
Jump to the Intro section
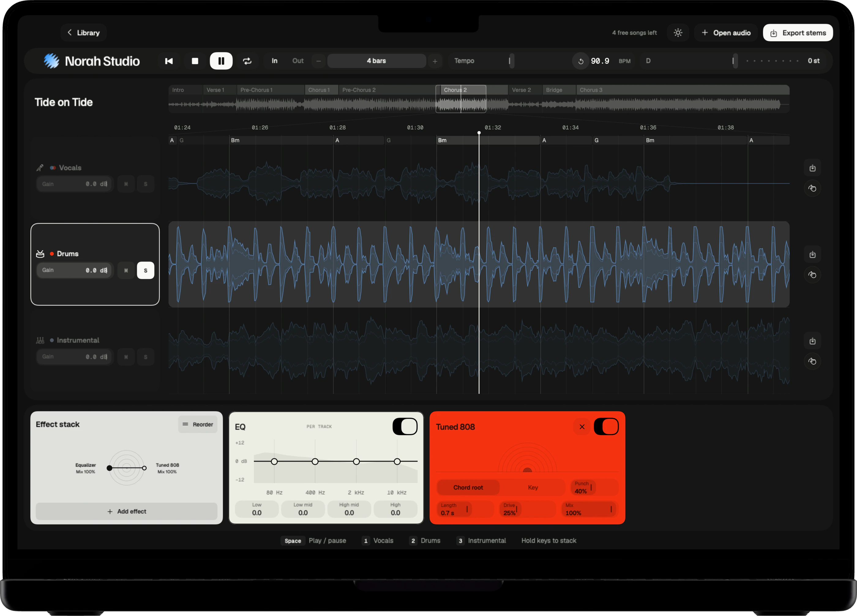[185, 90]
